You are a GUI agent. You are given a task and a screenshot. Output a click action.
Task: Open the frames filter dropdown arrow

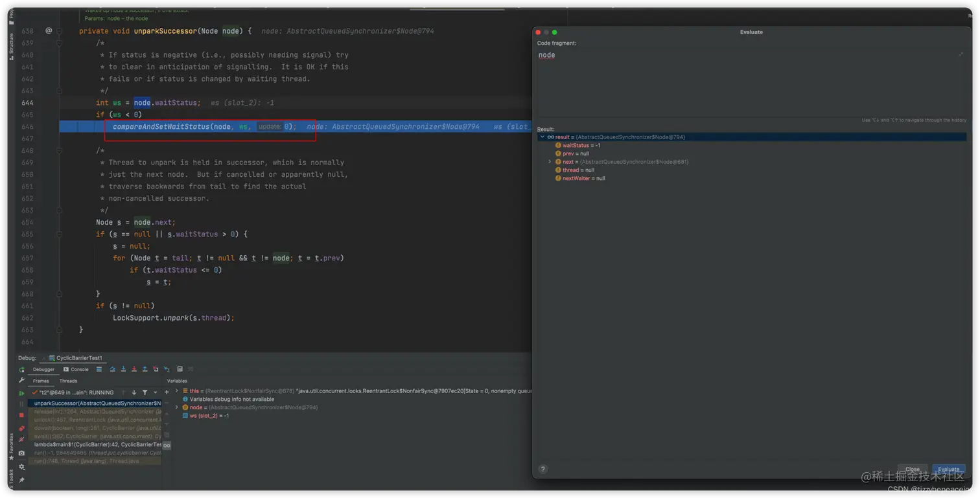click(x=155, y=392)
